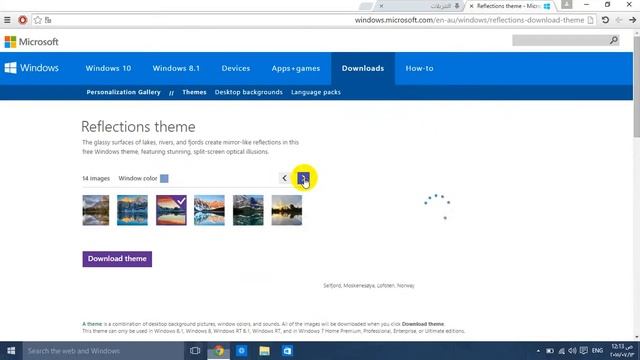
Task: Click the 'Reflections theme' heading
Action: click(138, 127)
